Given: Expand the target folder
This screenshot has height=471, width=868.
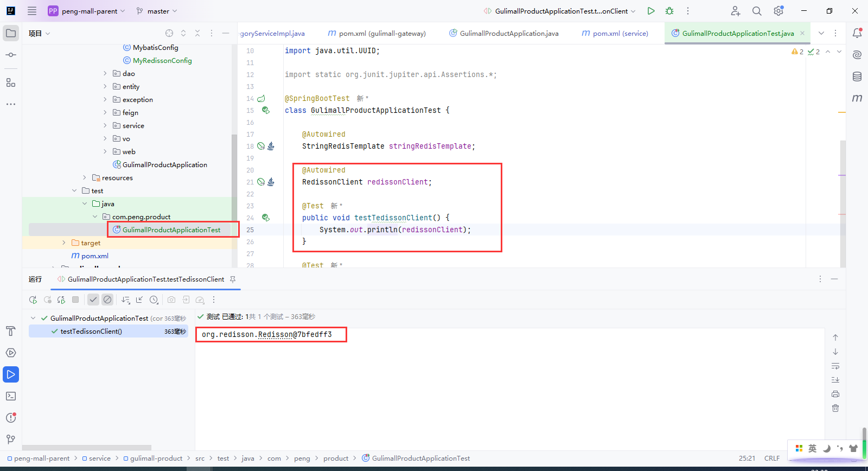Looking at the screenshot, I should coord(64,243).
